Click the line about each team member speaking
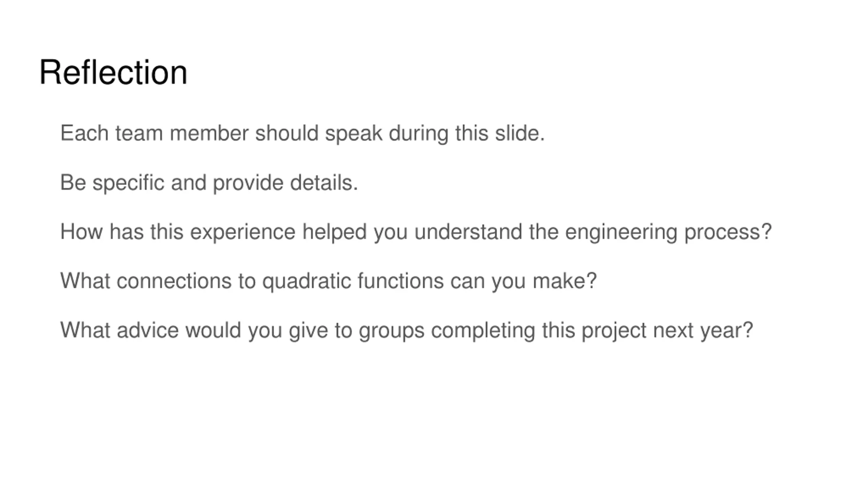The width and height of the screenshot is (868, 488). [302, 133]
